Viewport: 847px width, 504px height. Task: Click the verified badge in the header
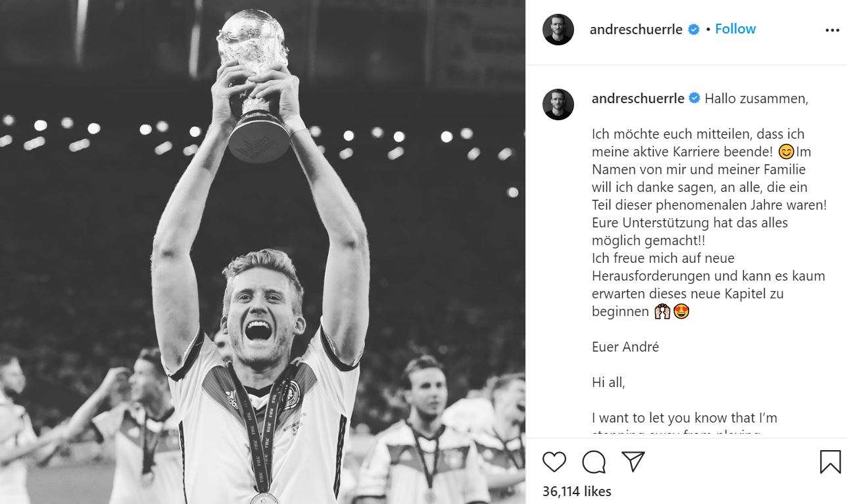point(694,30)
